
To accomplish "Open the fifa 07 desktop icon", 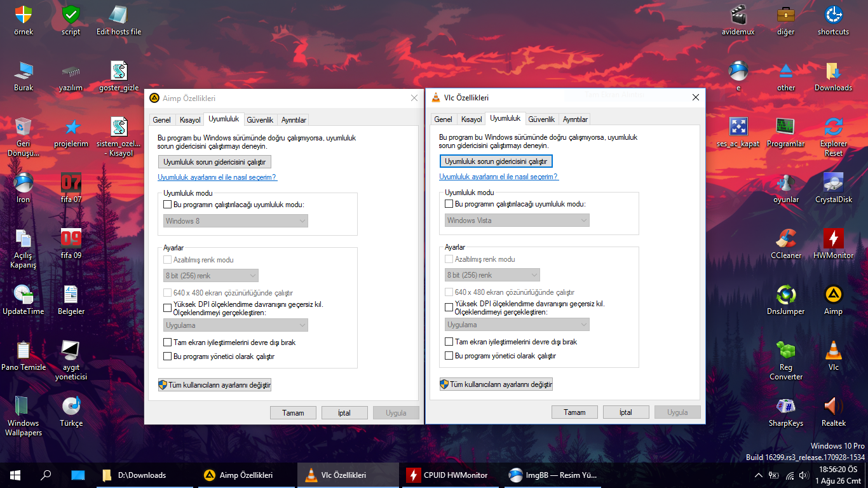I will pyautogui.click(x=71, y=188).
